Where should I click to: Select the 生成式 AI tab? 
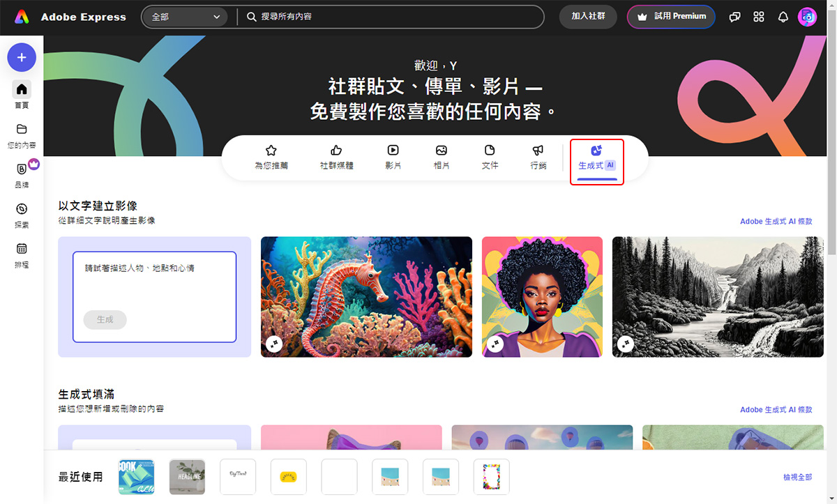click(596, 160)
